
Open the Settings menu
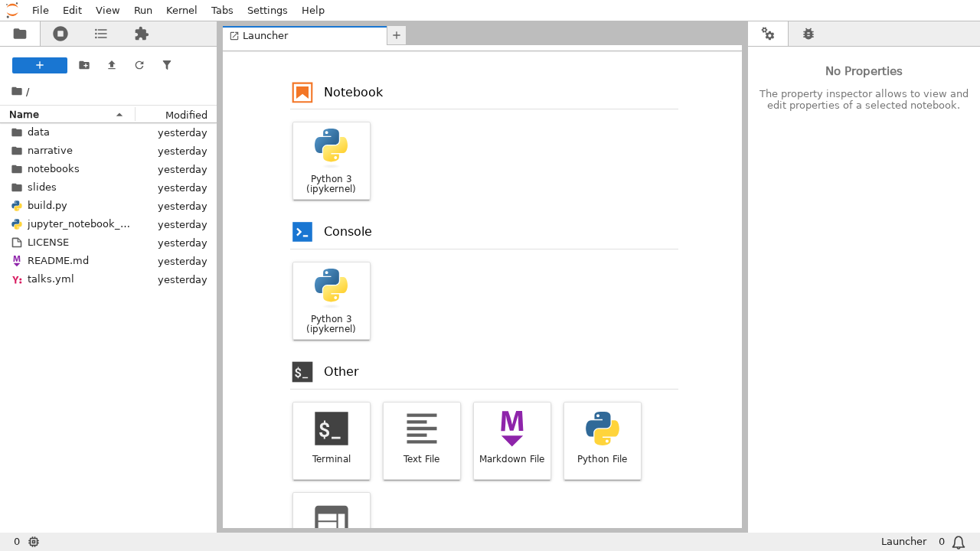click(x=267, y=11)
